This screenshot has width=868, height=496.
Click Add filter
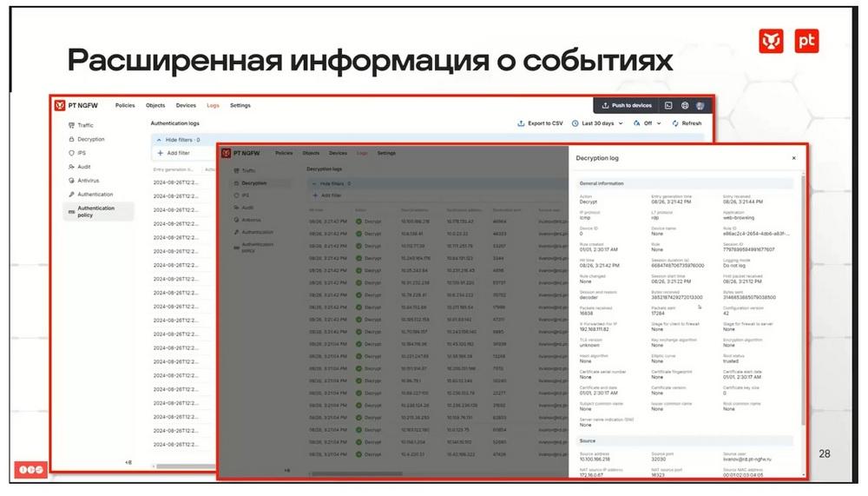point(174,153)
